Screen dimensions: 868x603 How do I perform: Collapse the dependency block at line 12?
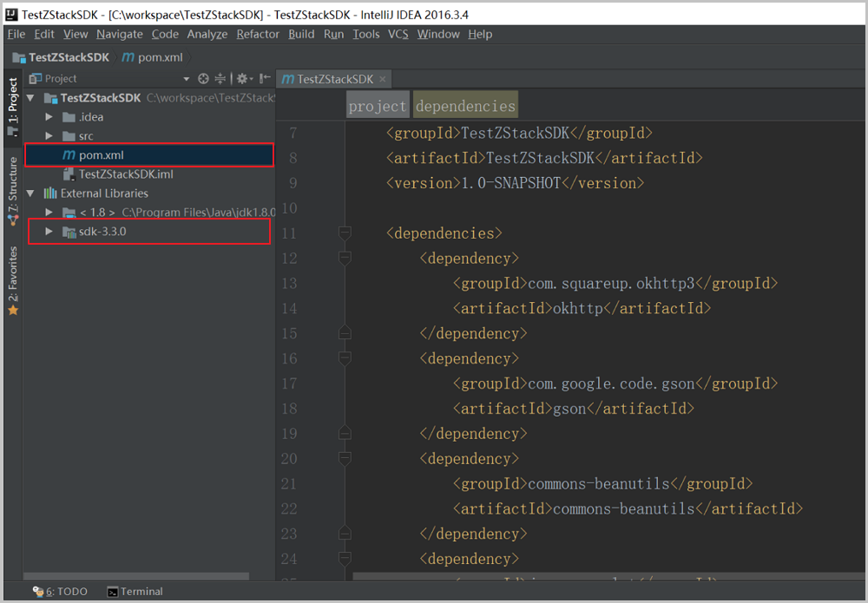[345, 258]
